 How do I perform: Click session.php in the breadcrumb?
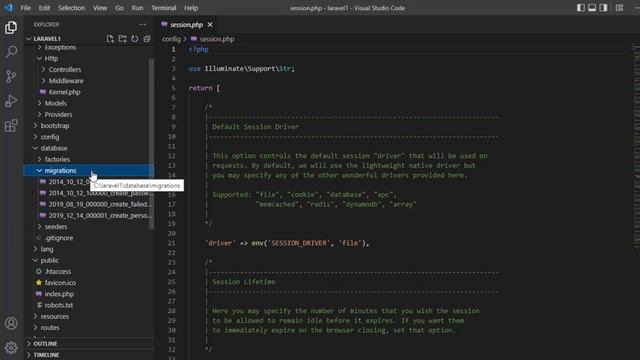217,39
